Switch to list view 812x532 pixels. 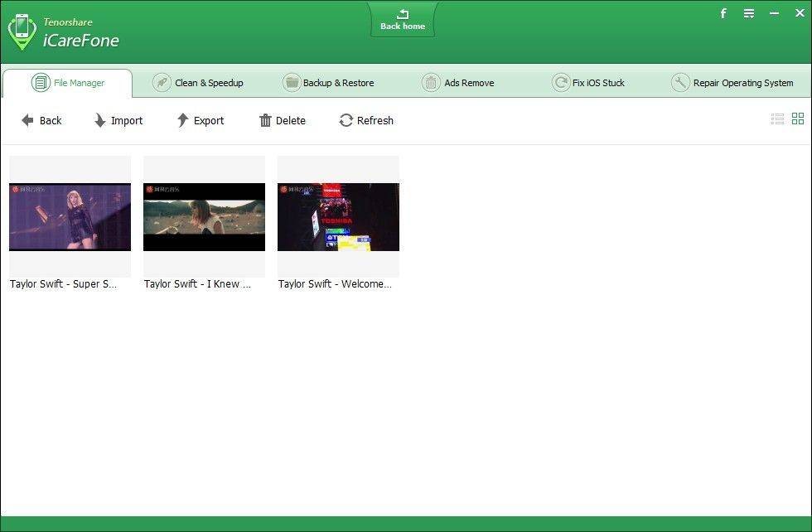tap(777, 119)
